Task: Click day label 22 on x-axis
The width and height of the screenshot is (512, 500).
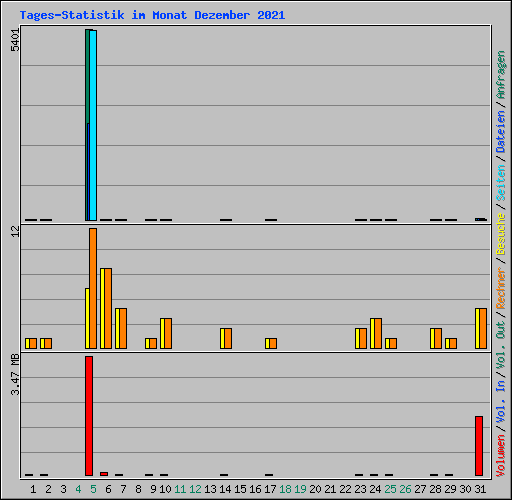Action: tap(345, 489)
